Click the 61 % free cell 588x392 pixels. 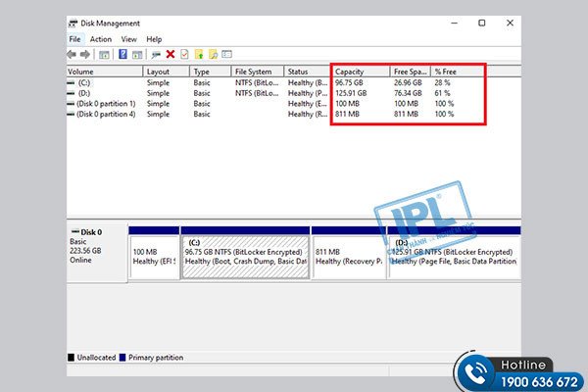coord(443,93)
